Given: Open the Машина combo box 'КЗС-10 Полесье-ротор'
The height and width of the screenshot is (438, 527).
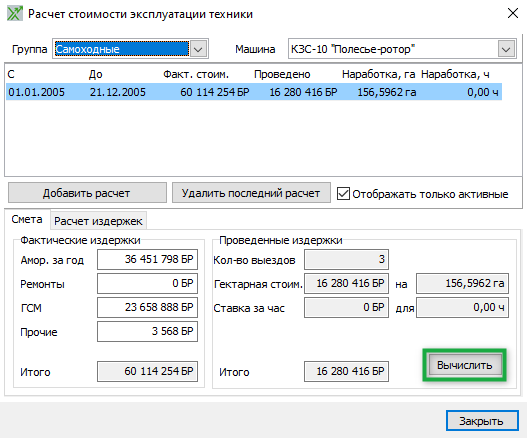Looking at the screenshot, I should tap(402, 49).
